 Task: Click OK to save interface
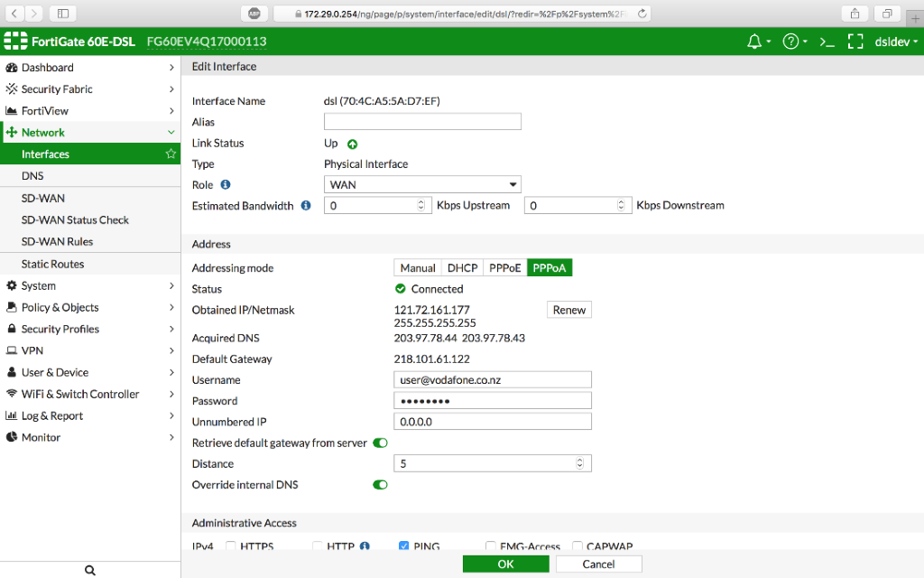tap(505, 564)
